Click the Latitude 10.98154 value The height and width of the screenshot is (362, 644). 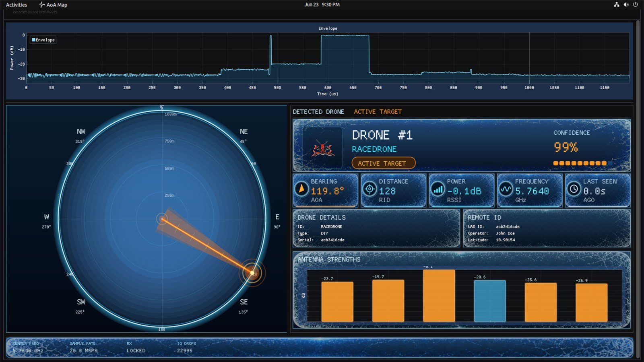click(x=505, y=240)
